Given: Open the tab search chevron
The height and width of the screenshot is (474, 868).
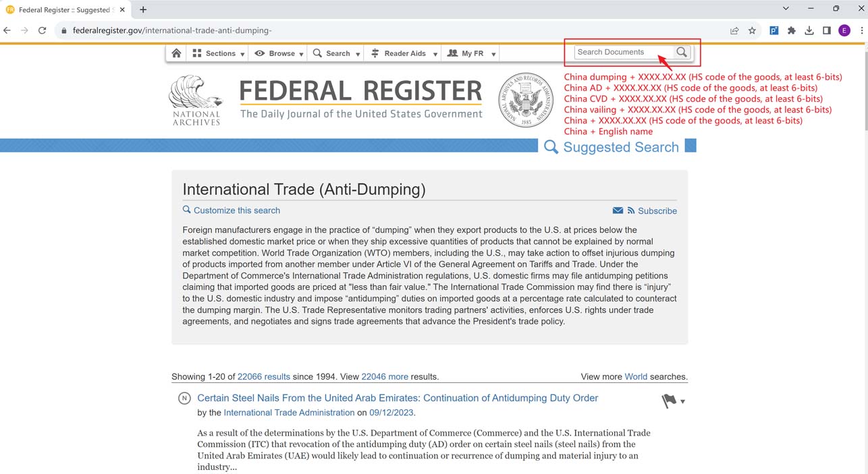Looking at the screenshot, I should point(786,9).
